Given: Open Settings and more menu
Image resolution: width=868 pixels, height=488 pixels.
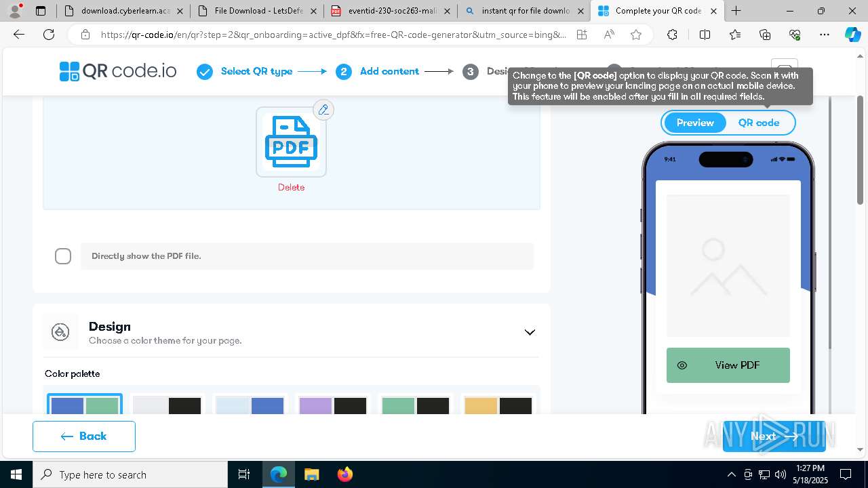Looking at the screenshot, I should pyautogui.click(x=825, y=35).
